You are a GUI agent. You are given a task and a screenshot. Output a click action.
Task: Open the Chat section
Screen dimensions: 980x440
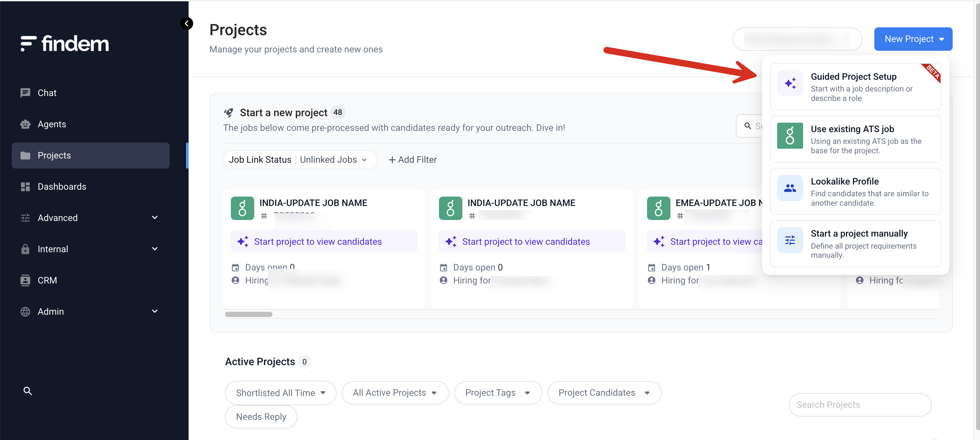click(90, 93)
